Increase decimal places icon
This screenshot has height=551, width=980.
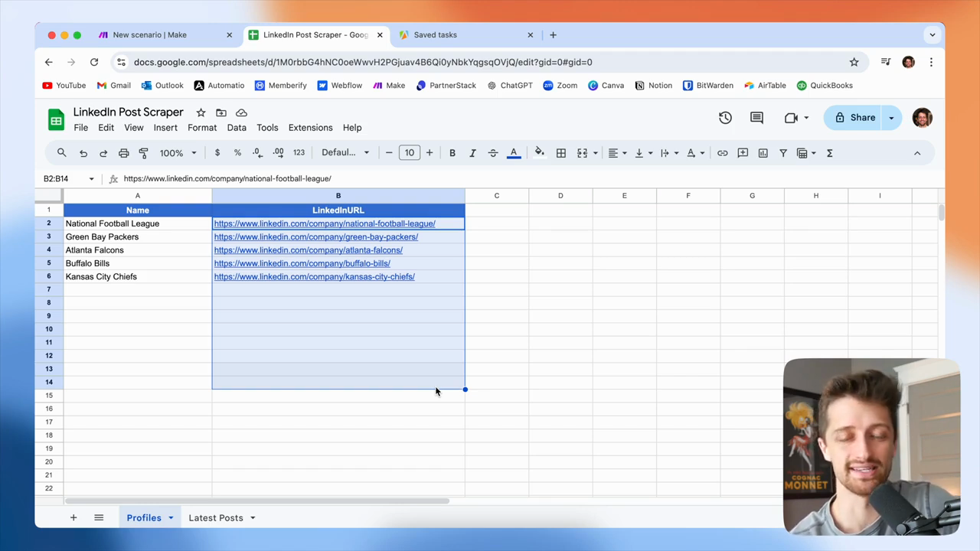click(x=278, y=153)
